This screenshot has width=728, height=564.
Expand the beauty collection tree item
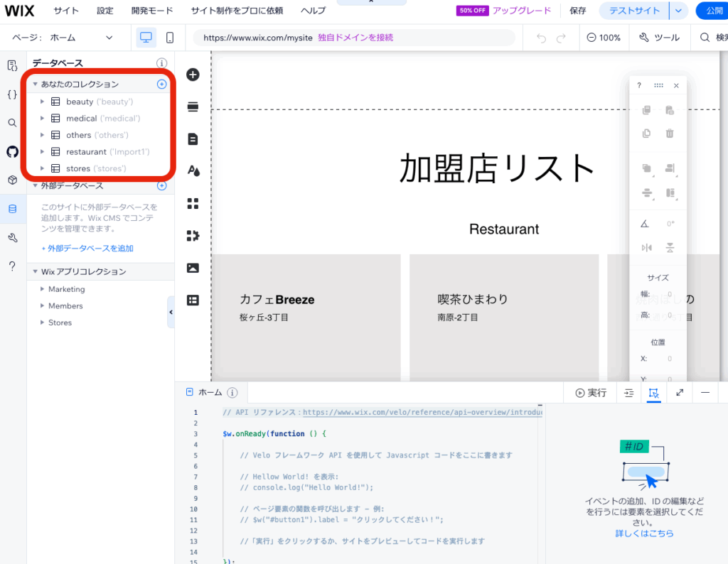[x=43, y=102]
